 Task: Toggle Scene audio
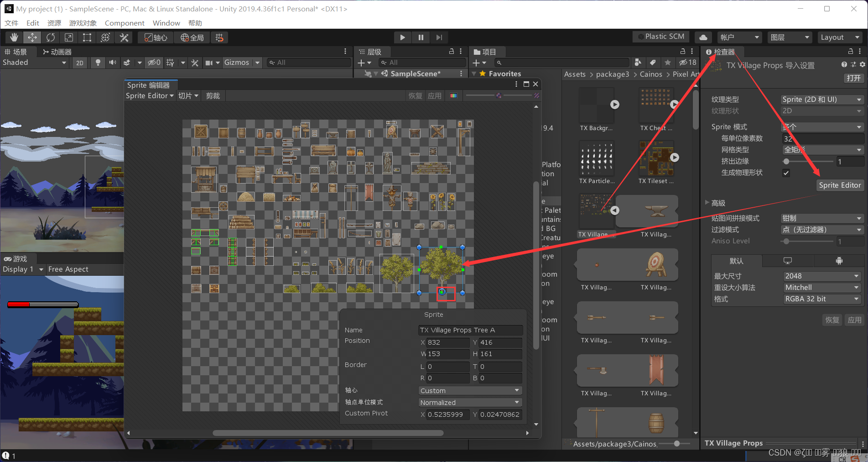coord(112,63)
